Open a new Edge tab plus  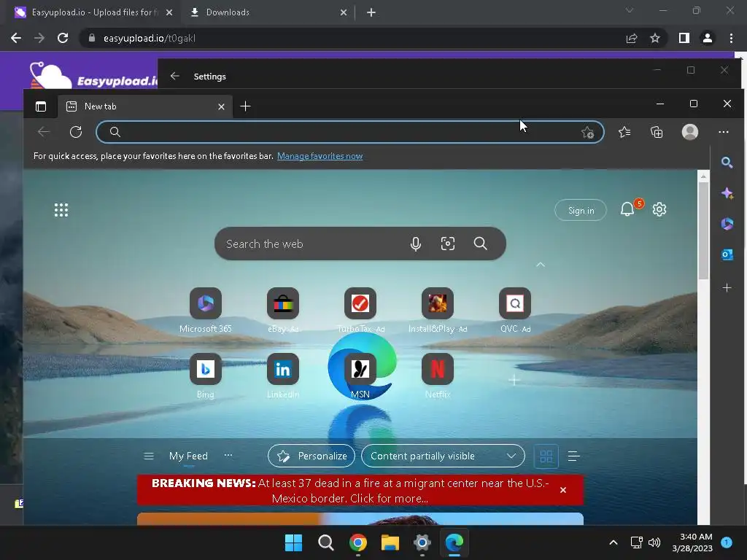pos(245,106)
